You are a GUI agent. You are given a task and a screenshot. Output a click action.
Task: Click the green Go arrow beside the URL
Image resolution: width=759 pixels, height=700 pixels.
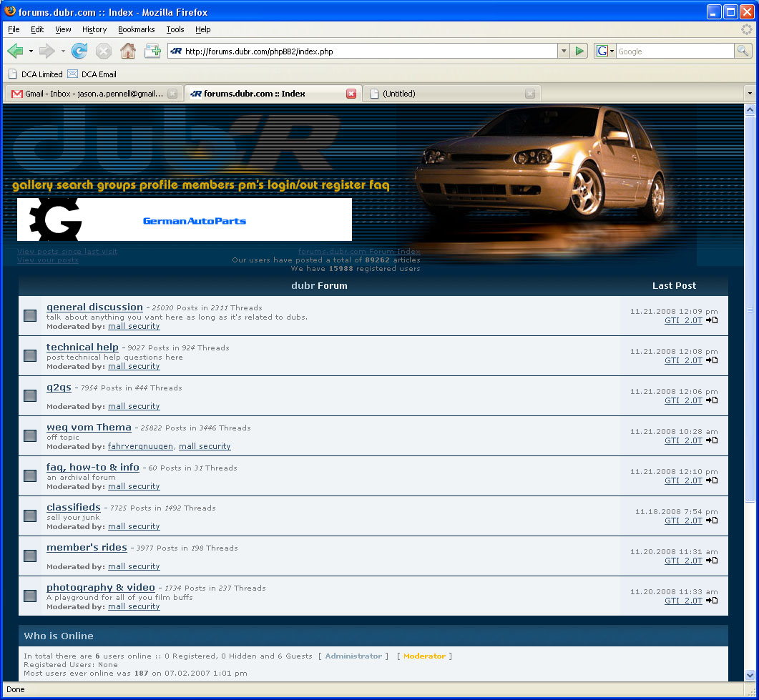579,51
